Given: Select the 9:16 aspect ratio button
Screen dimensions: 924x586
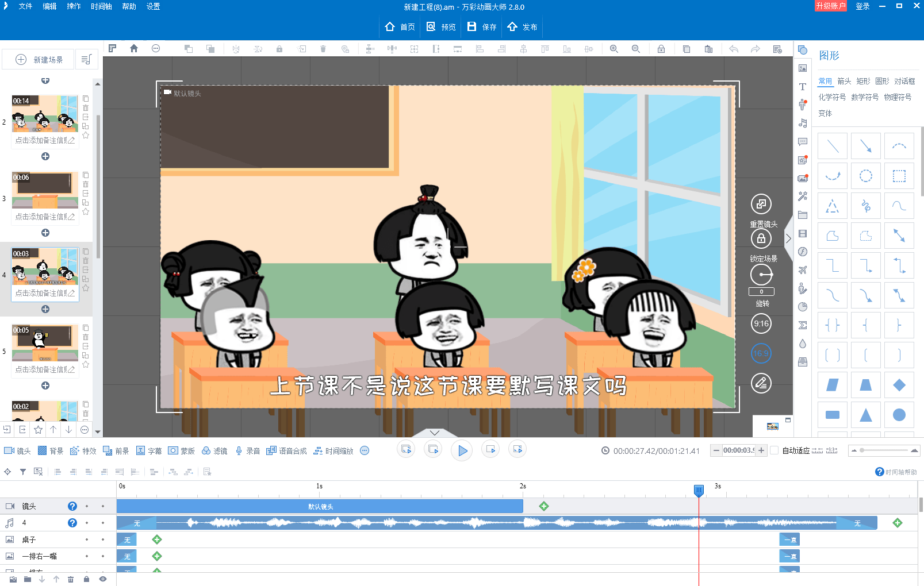Looking at the screenshot, I should 761,323.
